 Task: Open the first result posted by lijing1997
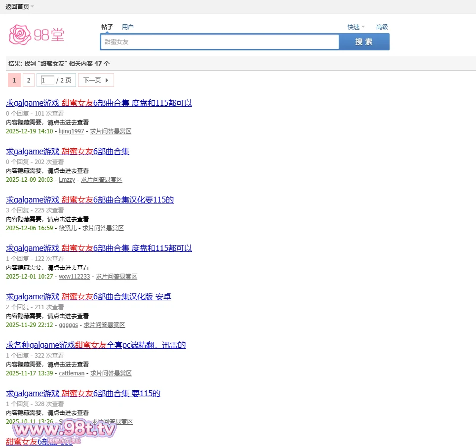pyautogui.click(x=99, y=103)
